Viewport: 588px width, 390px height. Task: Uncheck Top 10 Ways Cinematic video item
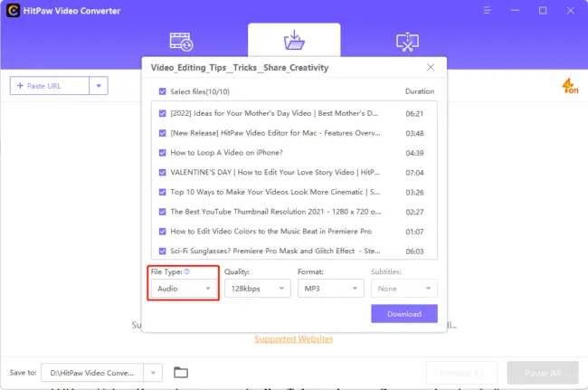coord(162,192)
